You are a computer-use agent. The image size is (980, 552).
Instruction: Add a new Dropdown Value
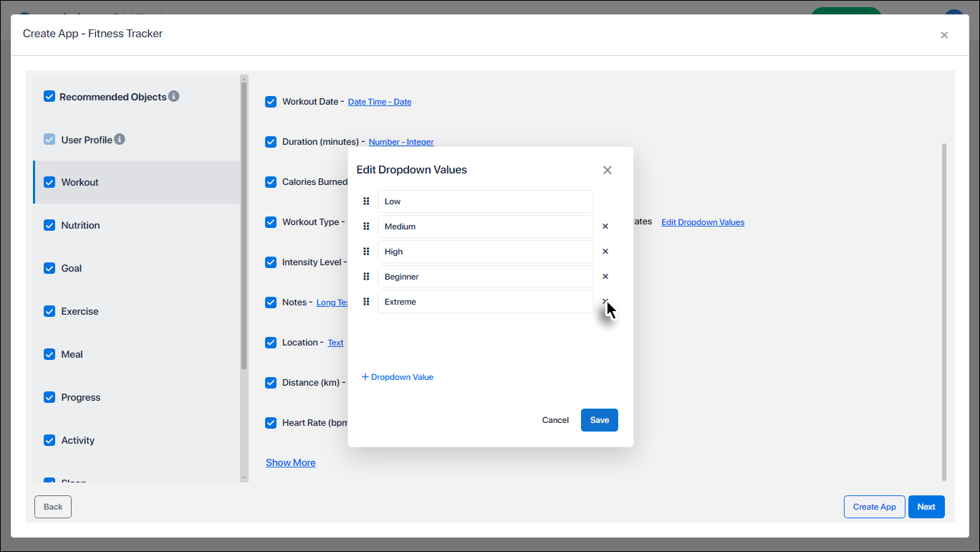(x=398, y=377)
